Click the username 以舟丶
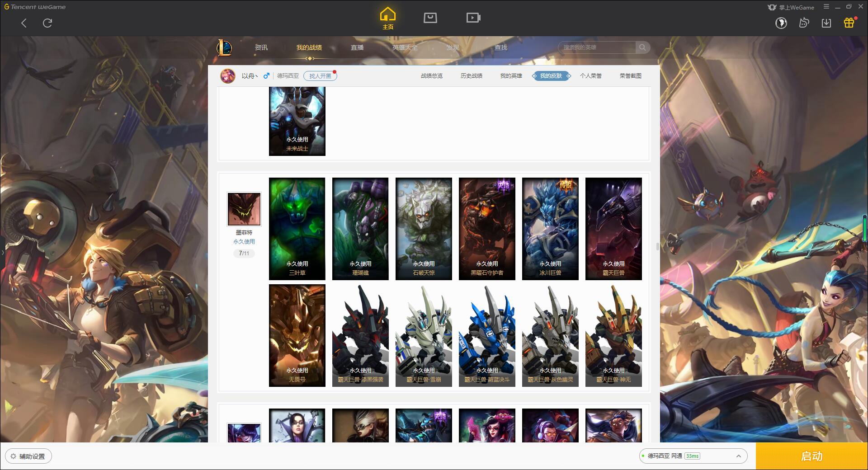Image resolution: width=868 pixels, height=470 pixels. [x=250, y=76]
